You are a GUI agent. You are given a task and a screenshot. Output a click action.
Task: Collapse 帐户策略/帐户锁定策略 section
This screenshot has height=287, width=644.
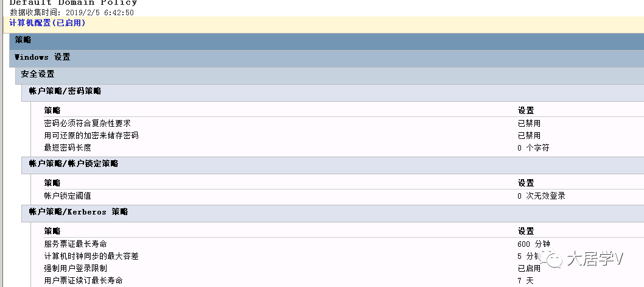click(x=333, y=164)
